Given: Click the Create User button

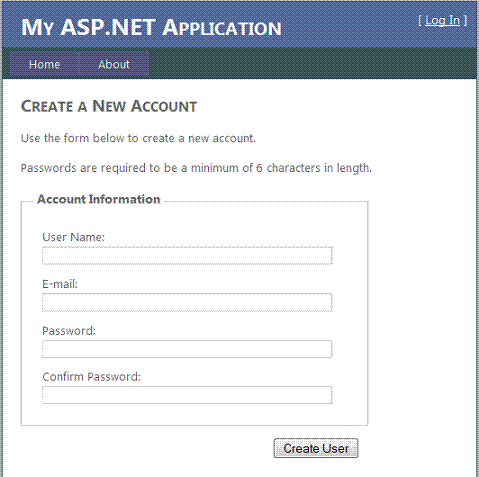Looking at the screenshot, I should [316, 448].
